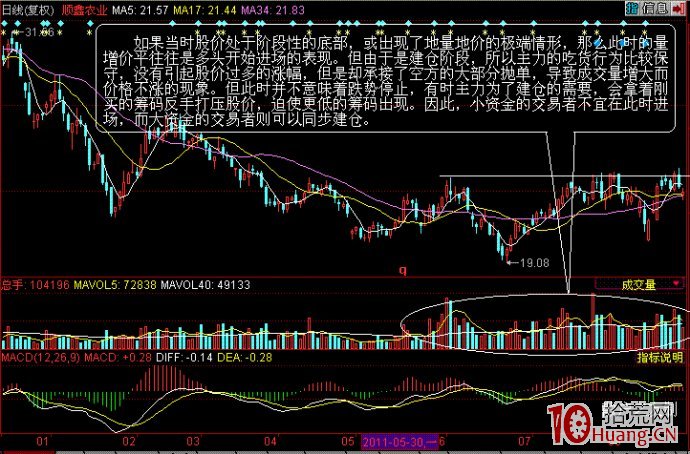The width and height of the screenshot is (690, 454).
Task: Open the 成交量 indicator dropdown
Action: coord(640,285)
